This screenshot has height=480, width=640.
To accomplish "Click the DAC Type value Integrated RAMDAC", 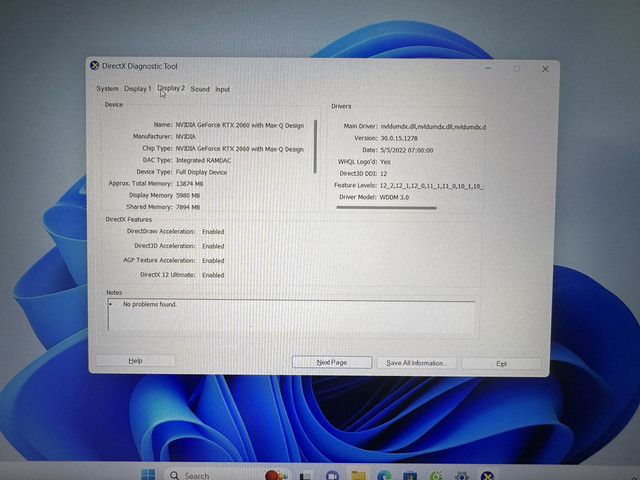I will (203, 160).
